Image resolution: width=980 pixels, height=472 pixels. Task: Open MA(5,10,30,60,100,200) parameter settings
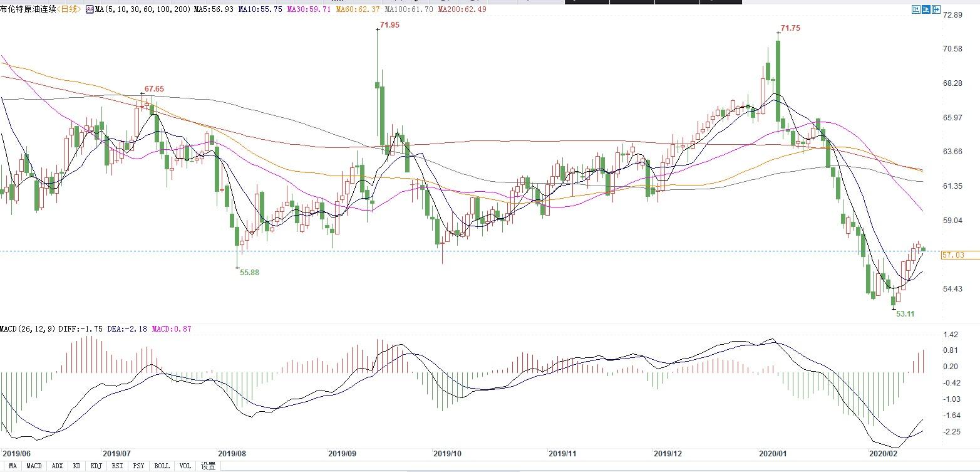pyautogui.click(x=143, y=9)
